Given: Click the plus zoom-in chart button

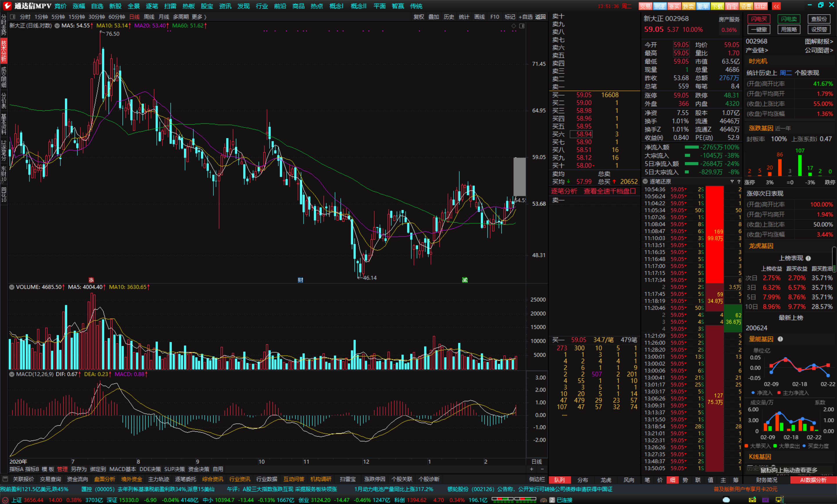Looking at the screenshot, I should [x=532, y=469].
